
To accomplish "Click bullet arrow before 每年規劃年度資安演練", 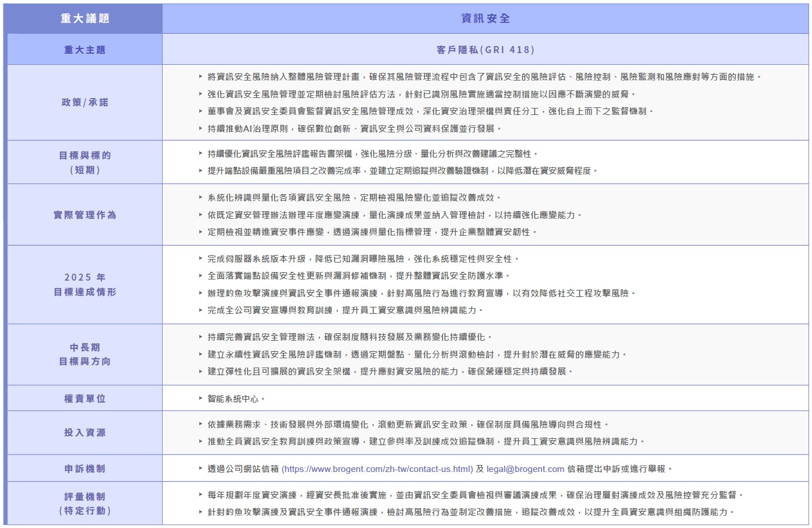I will click(x=201, y=495).
